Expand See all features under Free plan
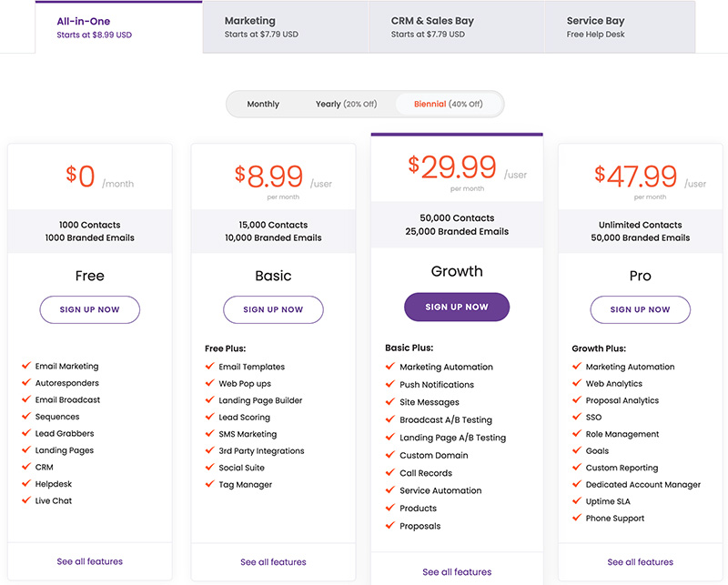 [x=90, y=561]
